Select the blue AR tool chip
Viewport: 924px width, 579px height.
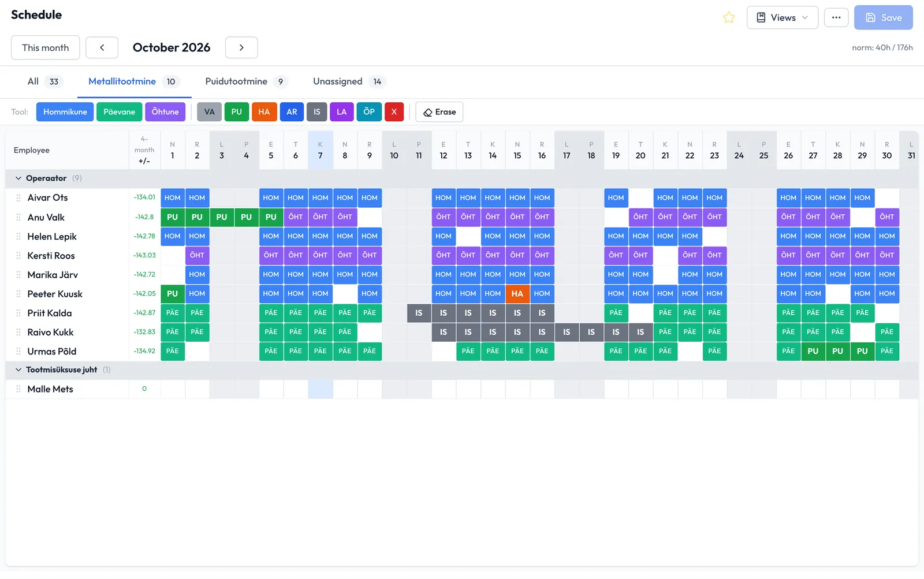point(292,112)
